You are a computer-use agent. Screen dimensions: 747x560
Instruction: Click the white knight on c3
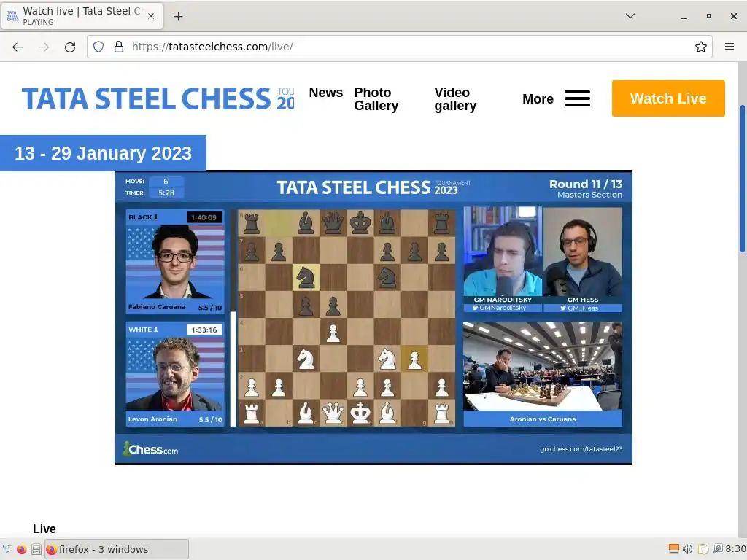tap(306, 359)
